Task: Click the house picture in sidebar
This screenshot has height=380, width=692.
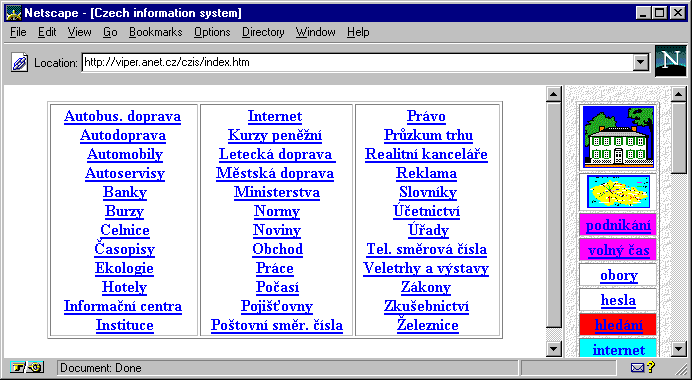Action: pyautogui.click(x=618, y=137)
